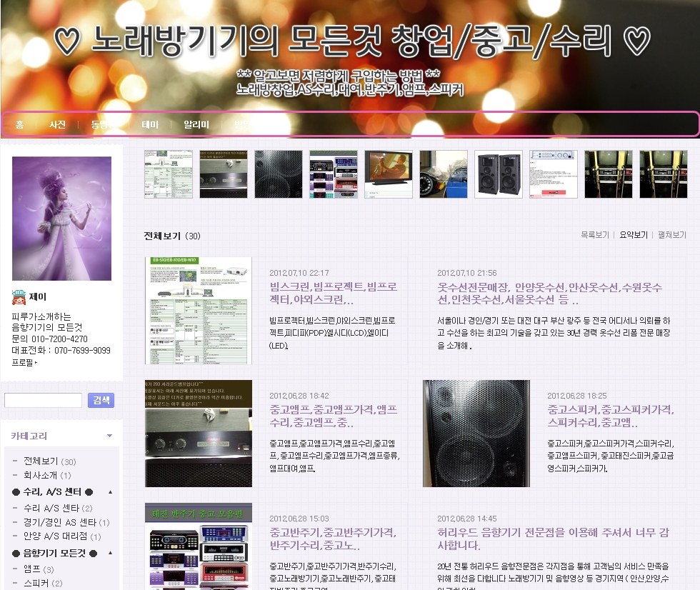Viewport: 700px width, 590px height.
Task: Collapse the 카테고리 panel arrow
Action: (109, 436)
